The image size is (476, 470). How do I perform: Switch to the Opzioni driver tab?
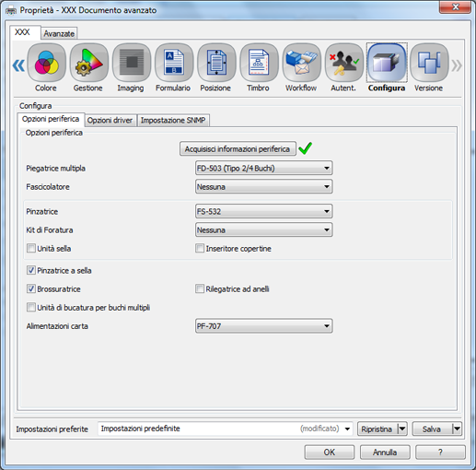pos(110,121)
